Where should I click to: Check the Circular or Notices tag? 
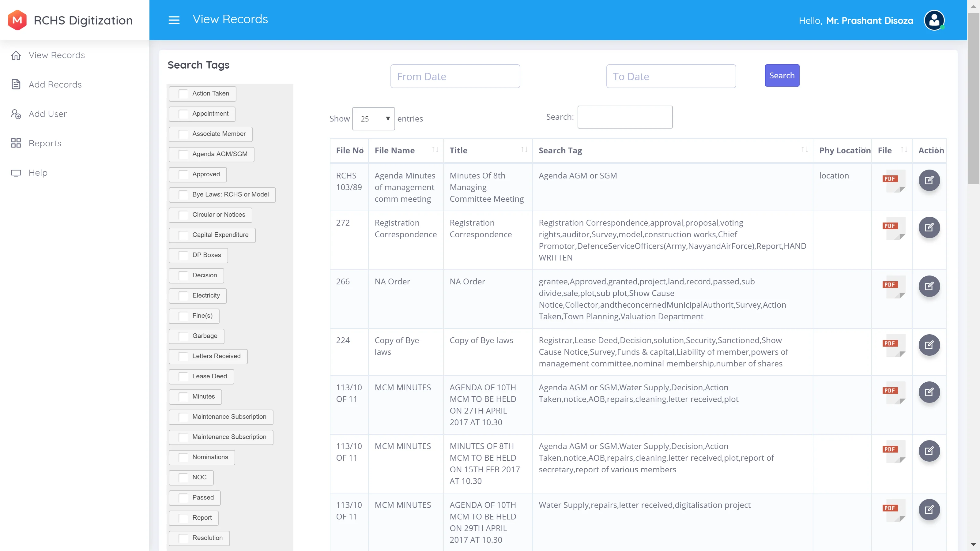(183, 215)
